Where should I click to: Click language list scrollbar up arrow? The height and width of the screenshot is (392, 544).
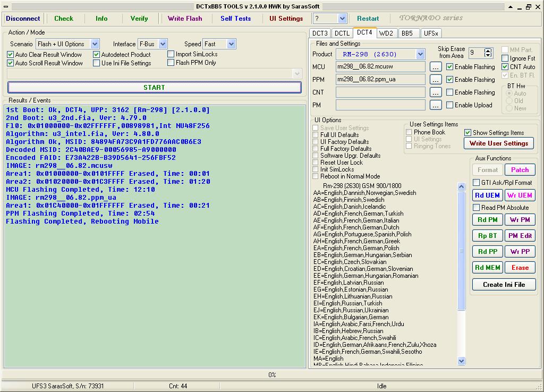462,186
